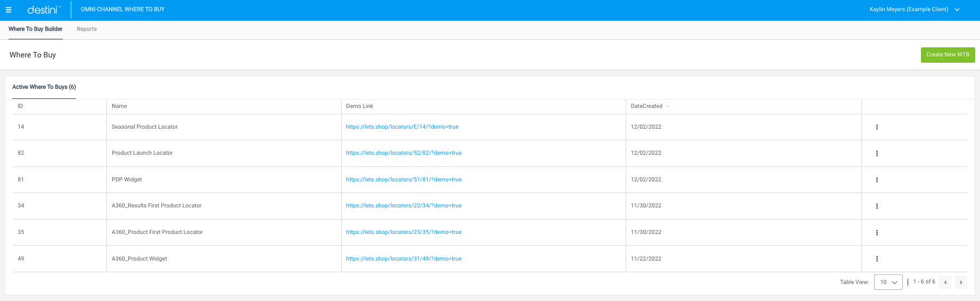Open options for A360_Results First Product Locator
This screenshot has height=301, width=980.
tap(877, 206)
